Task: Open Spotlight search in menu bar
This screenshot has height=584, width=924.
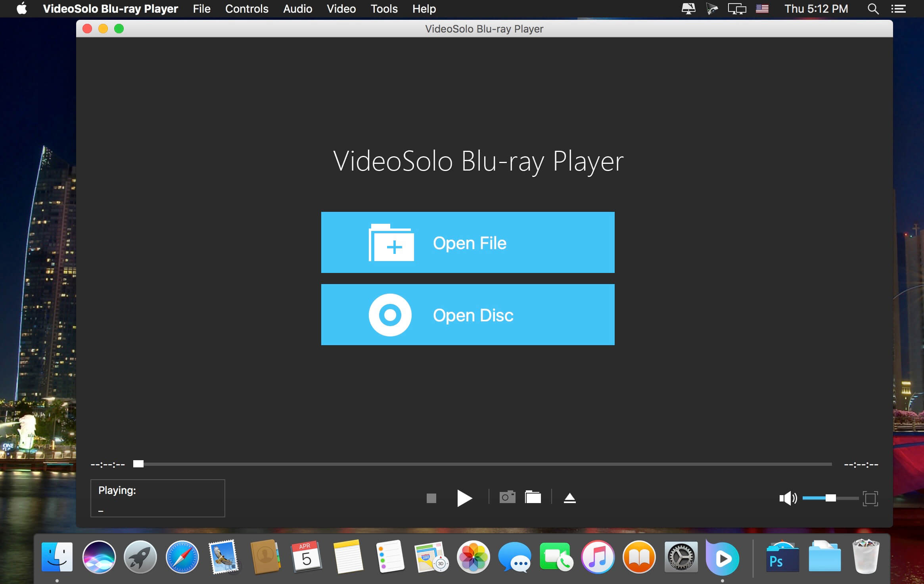Action: pyautogui.click(x=873, y=9)
